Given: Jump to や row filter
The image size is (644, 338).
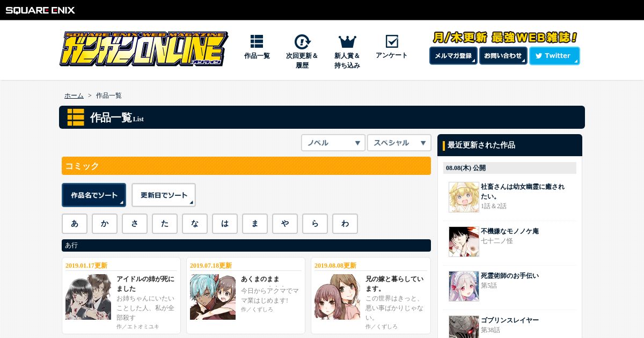Looking at the screenshot, I should [x=285, y=224].
